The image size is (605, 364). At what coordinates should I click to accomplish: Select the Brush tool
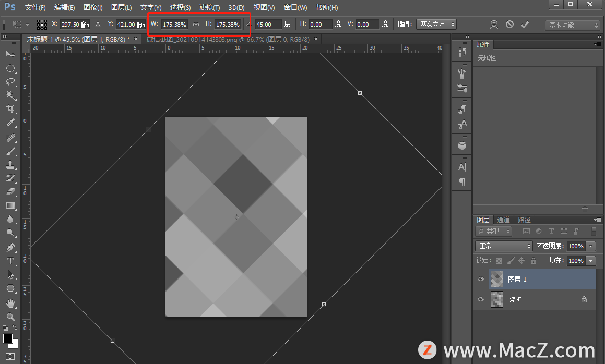(x=10, y=151)
